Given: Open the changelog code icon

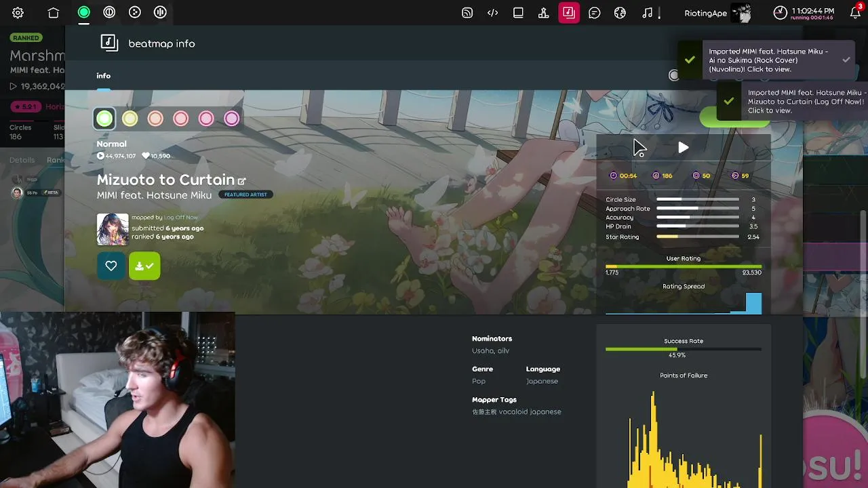Looking at the screenshot, I should 493,12.
